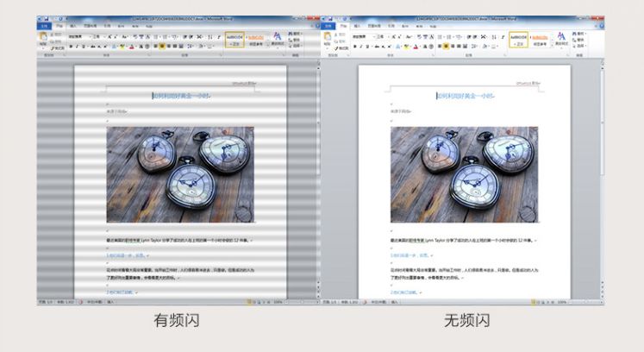The width and height of the screenshot is (644, 352).
Task: Click the Sort icon in left Word window
Action: (x=209, y=36)
